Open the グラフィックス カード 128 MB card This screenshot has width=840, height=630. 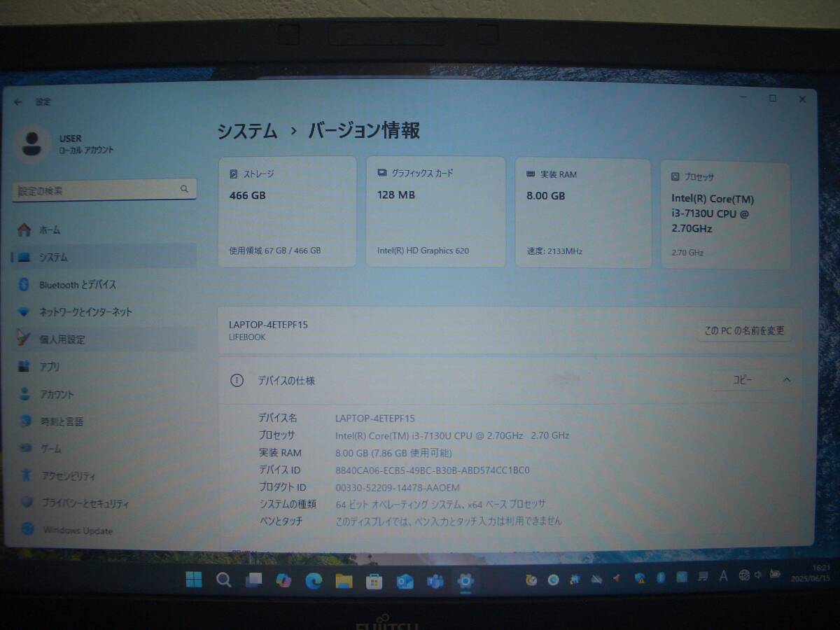[435, 211]
